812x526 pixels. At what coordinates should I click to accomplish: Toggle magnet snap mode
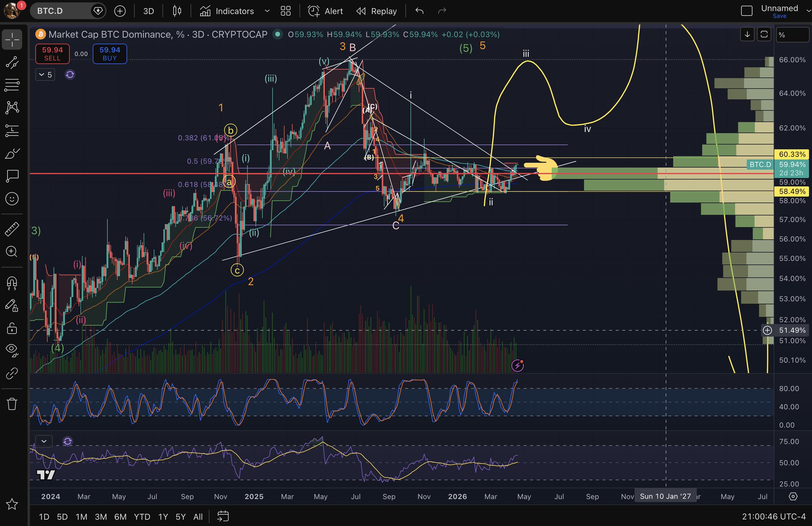click(x=12, y=283)
